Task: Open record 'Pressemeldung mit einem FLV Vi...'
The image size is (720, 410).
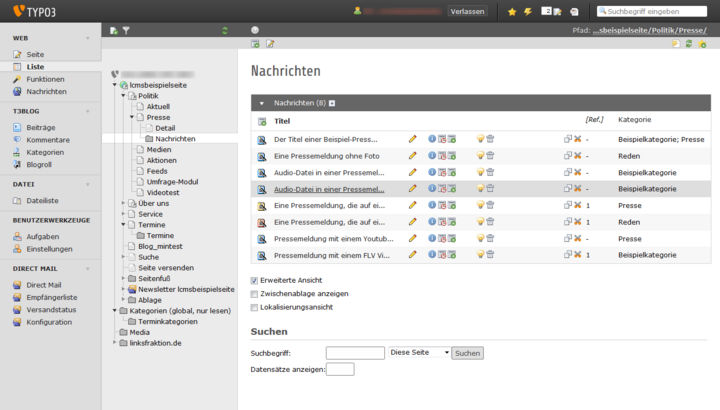Action: pyautogui.click(x=332, y=255)
